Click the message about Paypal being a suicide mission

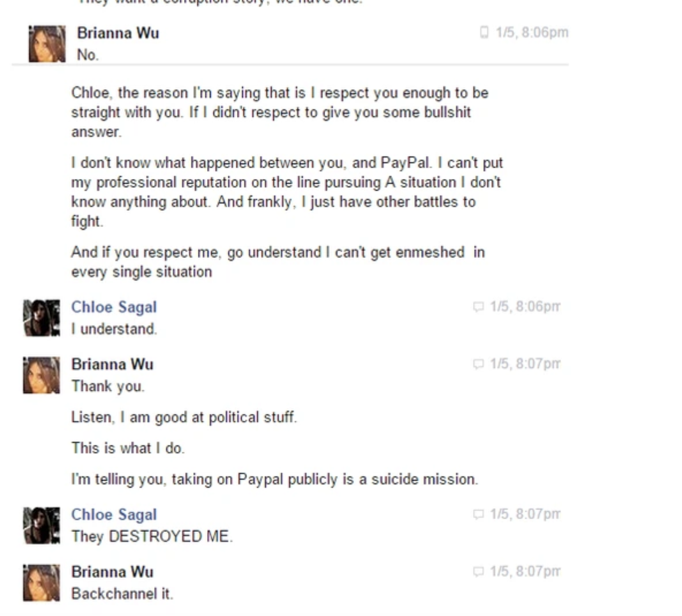click(275, 479)
